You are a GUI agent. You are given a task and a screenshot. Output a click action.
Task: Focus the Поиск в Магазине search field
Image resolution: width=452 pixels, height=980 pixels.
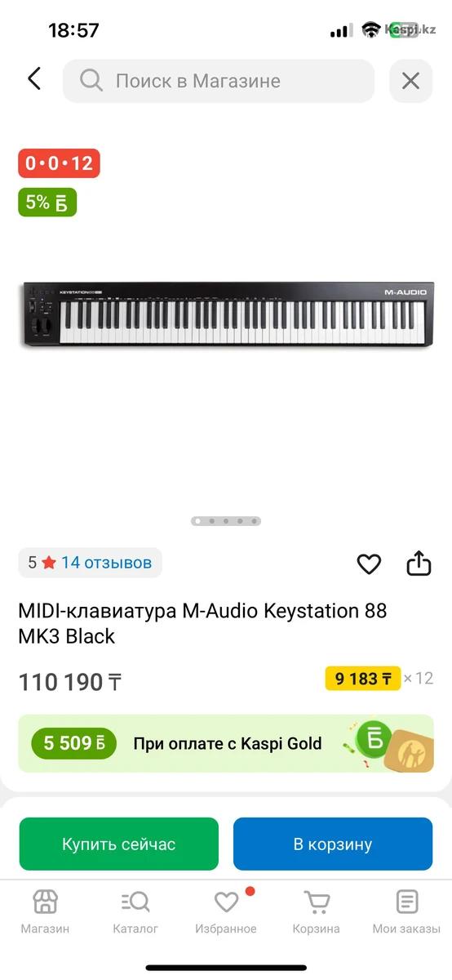(x=219, y=81)
